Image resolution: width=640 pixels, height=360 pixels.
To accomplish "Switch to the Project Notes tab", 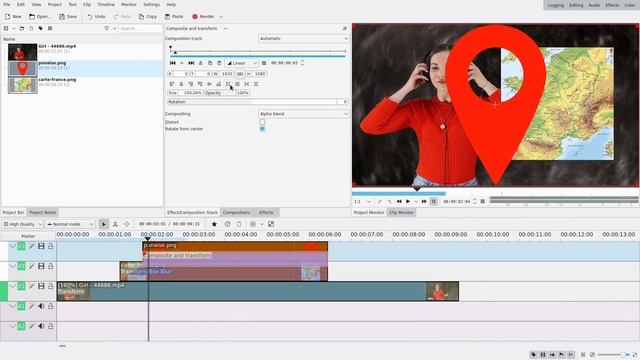I will 42,213.
